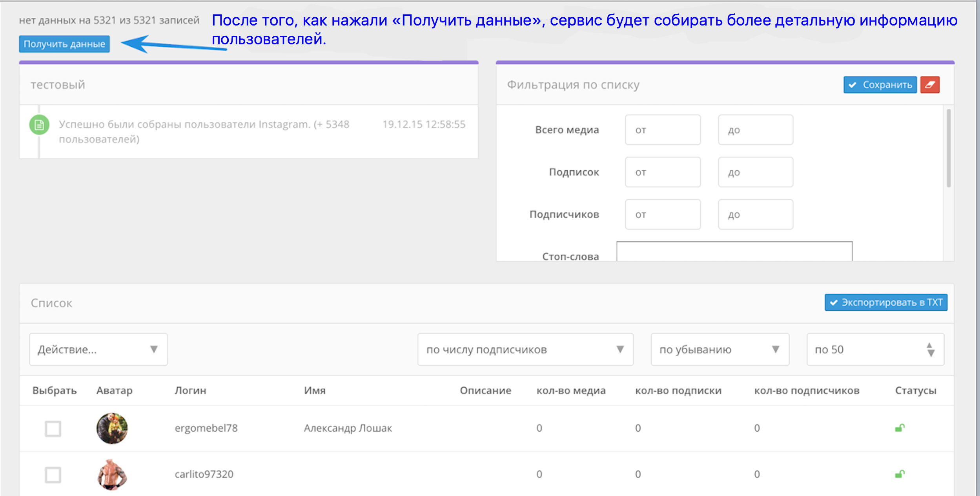
Task: Click the green document icon in log
Action: point(39,125)
